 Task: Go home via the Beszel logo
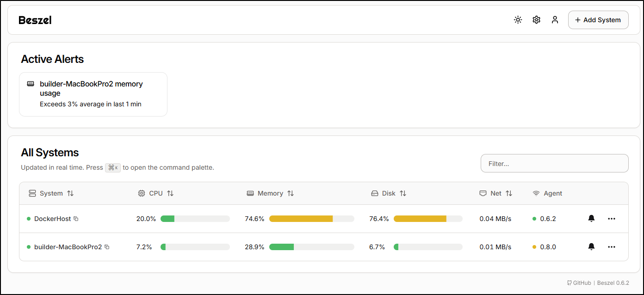(x=35, y=20)
